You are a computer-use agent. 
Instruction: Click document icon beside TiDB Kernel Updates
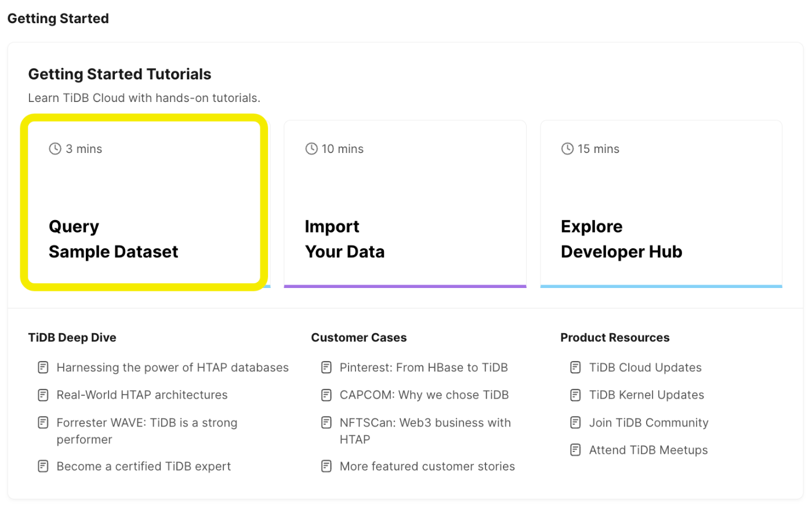(575, 395)
